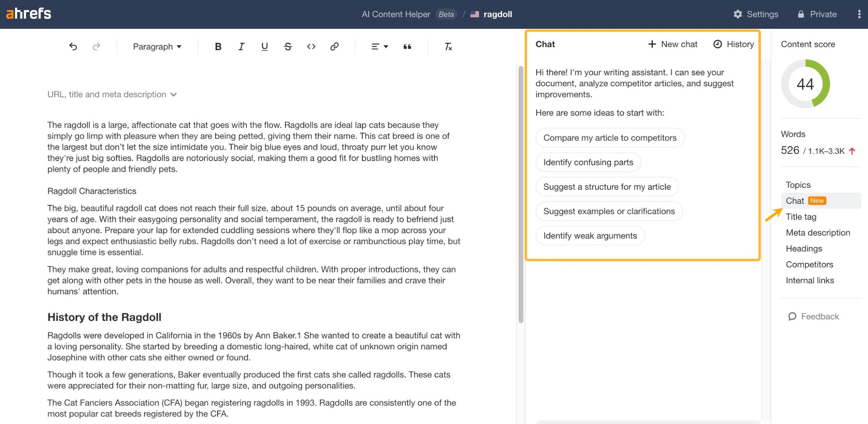Expand URL, title and meta description
The width and height of the screenshot is (868, 424).
pyautogui.click(x=112, y=94)
